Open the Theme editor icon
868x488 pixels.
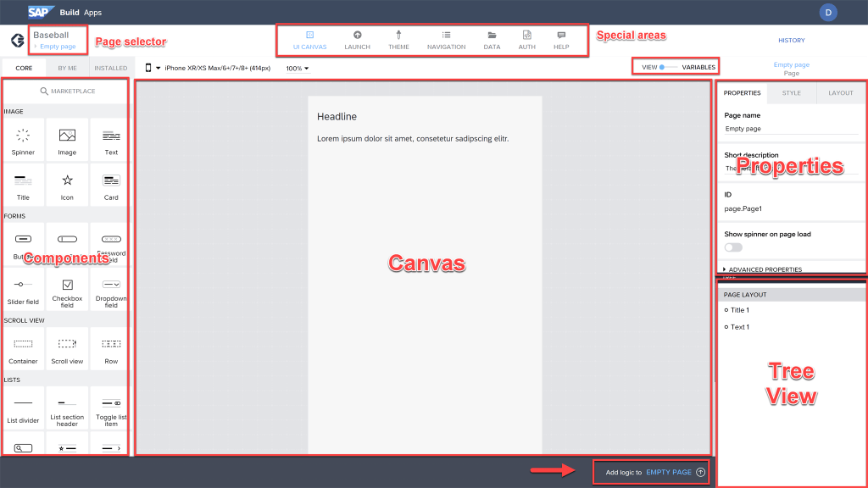(398, 40)
